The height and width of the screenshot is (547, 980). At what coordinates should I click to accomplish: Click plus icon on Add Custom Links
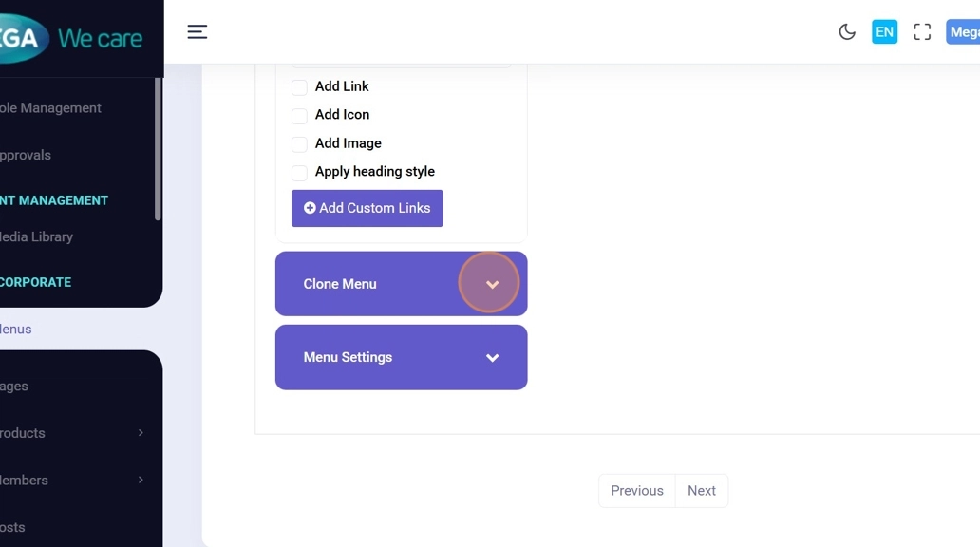point(310,208)
